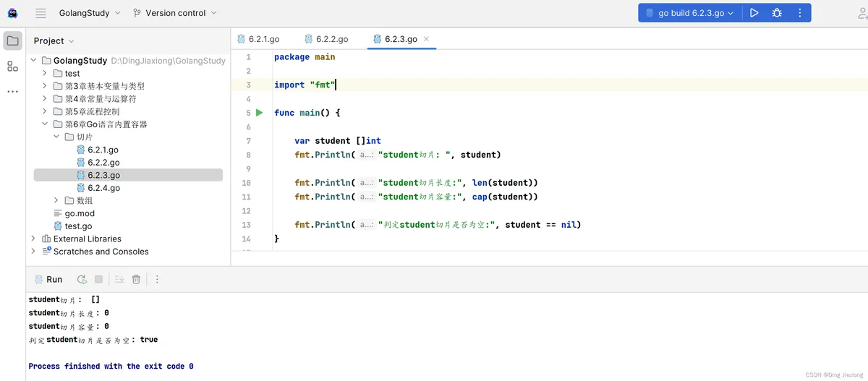The width and height of the screenshot is (868, 381).
Task: Click the Rerun icon in Run panel
Action: (x=82, y=279)
